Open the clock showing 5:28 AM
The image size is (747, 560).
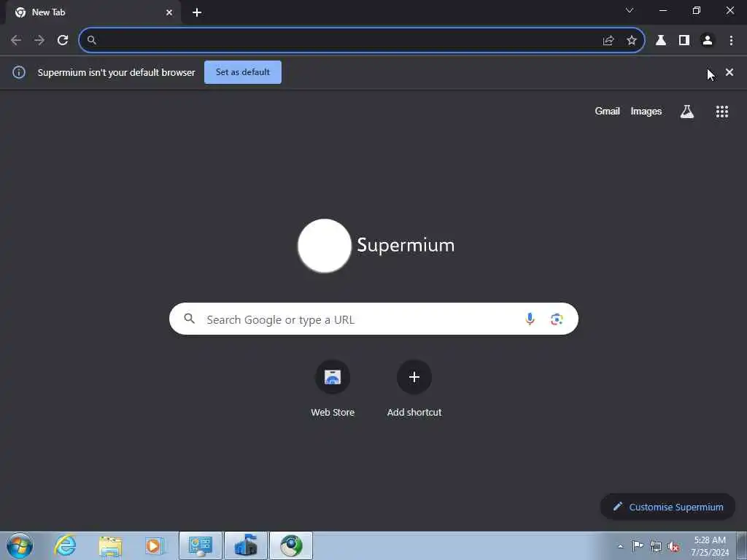[x=710, y=546]
